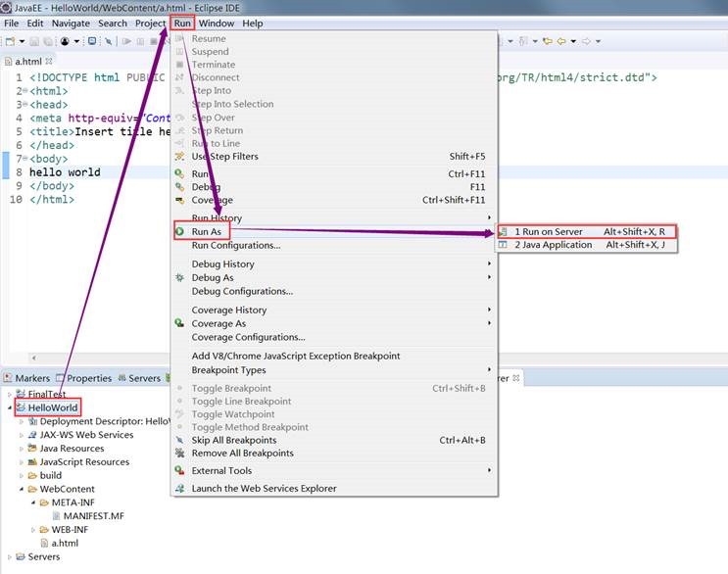The image size is (728, 574).
Task: Switch to the Properties tab
Action: click(84, 378)
